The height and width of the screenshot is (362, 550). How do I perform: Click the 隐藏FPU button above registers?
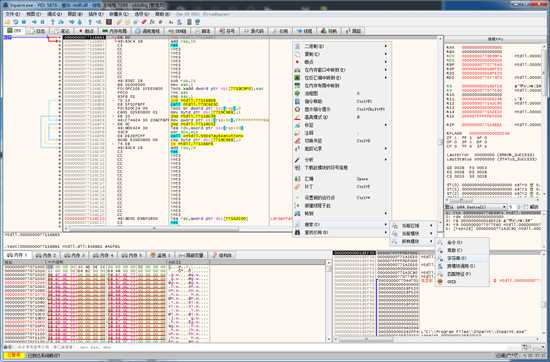coord(496,39)
